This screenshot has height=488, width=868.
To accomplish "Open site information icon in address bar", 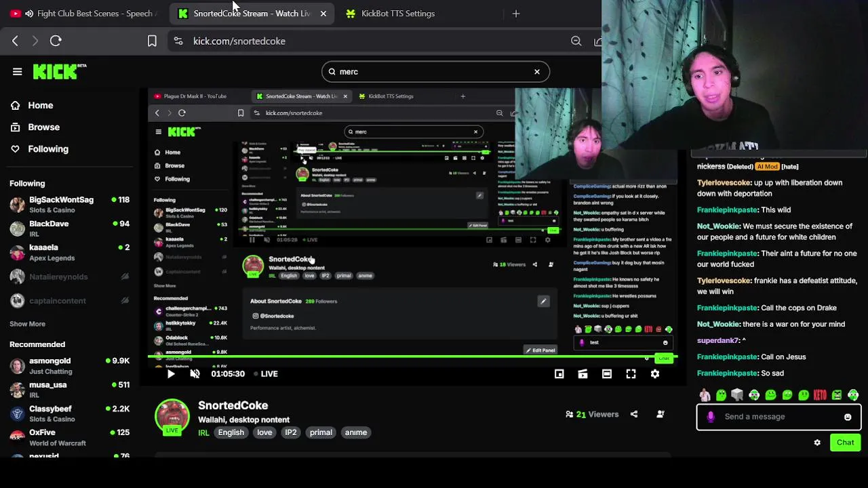I will pyautogui.click(x=178, y=41).
